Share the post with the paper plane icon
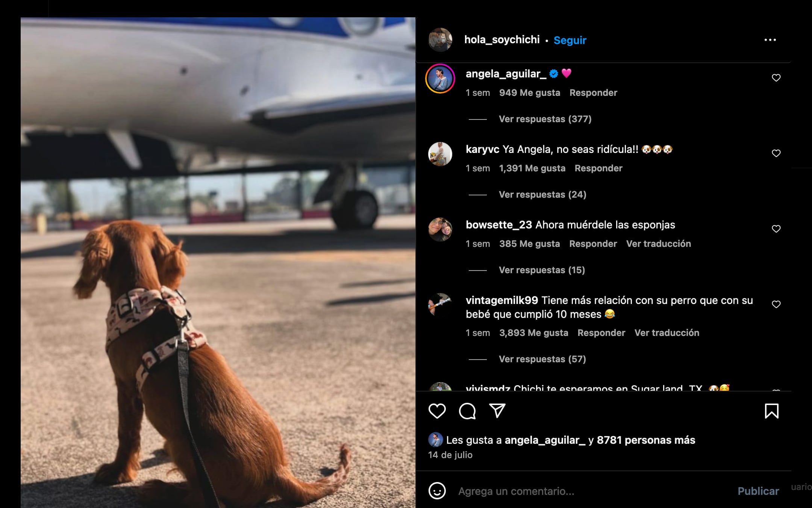Image resolution: width=812 pixels, height=508 pixels. click(497, 411)
